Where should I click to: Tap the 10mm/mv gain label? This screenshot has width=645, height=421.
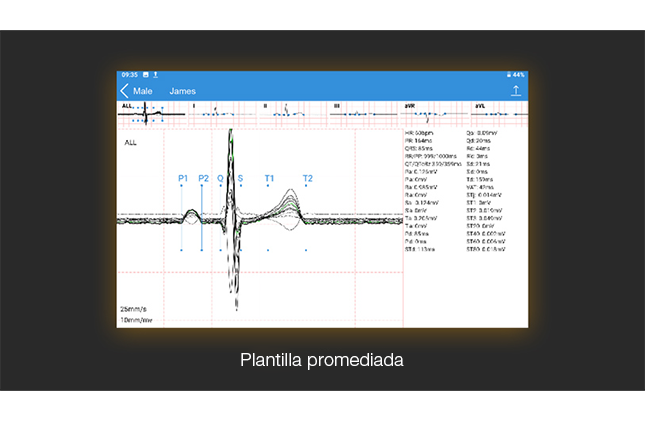tap(136, 320)
